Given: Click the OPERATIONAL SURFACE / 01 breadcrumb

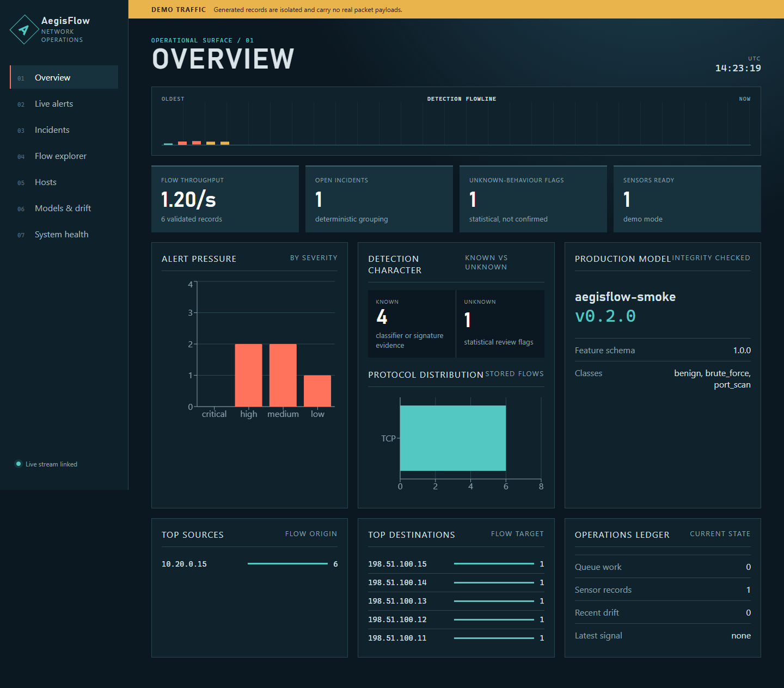Looking at the screenshot, I should coord(203,40).
